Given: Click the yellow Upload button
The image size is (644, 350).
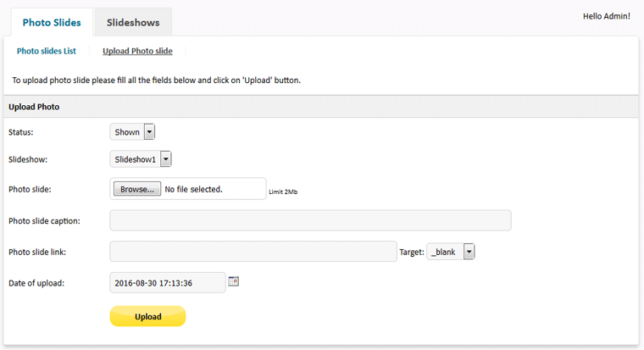Looking at the screenshot, I should click(147, 316).
